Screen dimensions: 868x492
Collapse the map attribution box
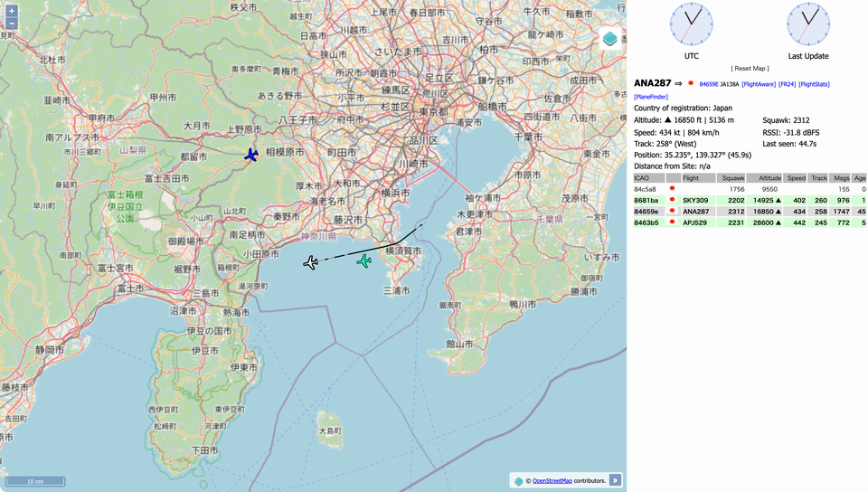(615, 480)
